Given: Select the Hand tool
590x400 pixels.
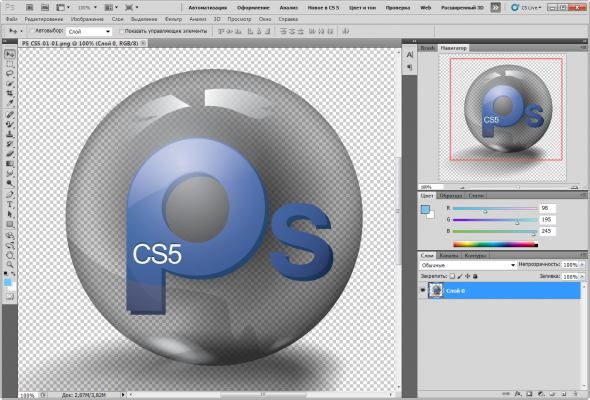Looking at the screenshot, I should pos(10,255).
